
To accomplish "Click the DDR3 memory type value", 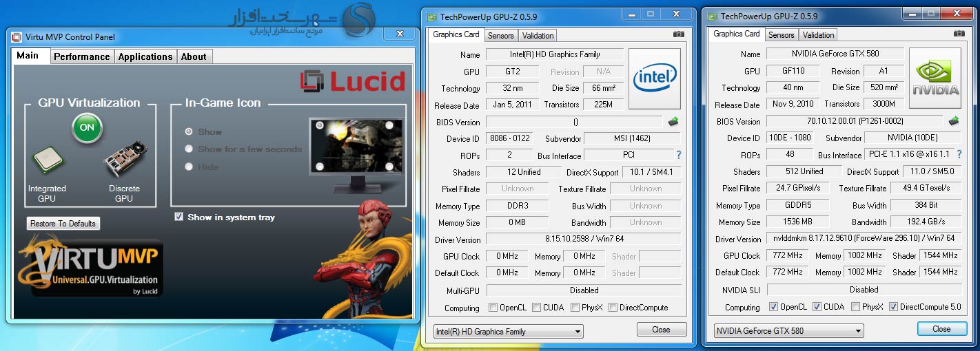I will (518, 206).
